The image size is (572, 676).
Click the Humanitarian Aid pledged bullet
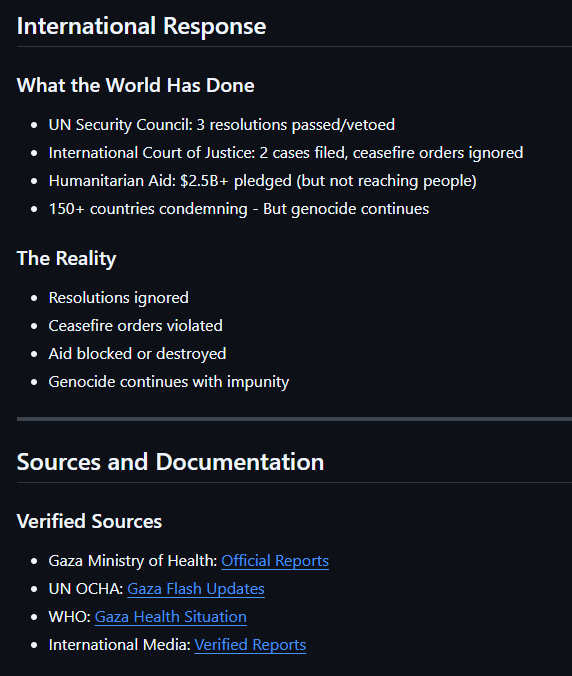pyautogui.click(x=263, y=181)
